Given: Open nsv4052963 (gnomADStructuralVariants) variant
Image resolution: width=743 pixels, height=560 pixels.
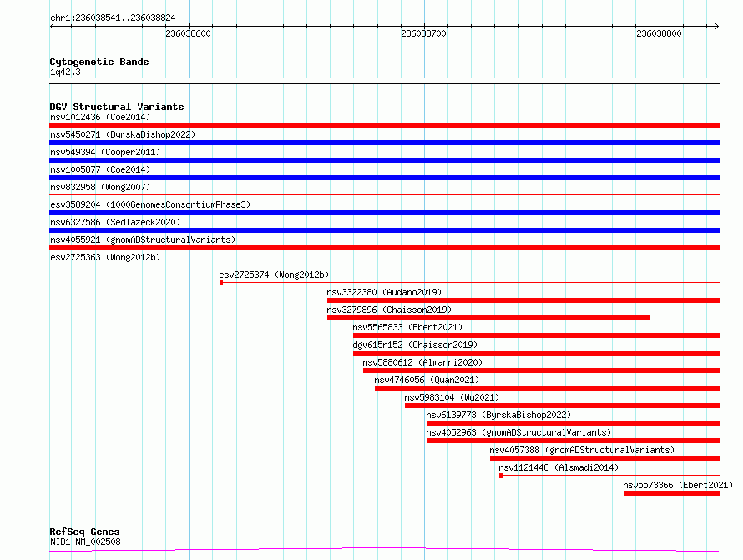Looking at the screenshot, I should point(518,432).
